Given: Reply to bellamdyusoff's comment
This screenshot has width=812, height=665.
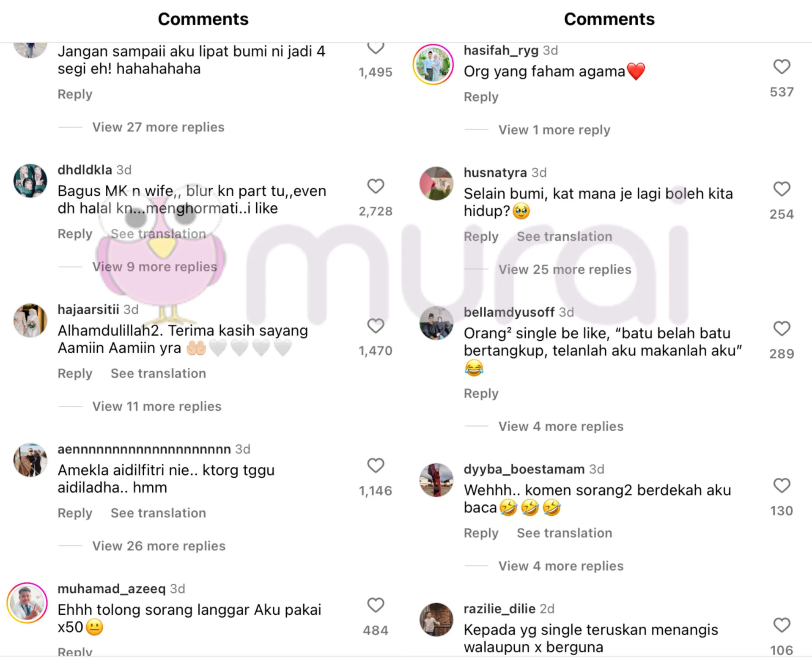Looking at the screenshot, I should point(481,393).
